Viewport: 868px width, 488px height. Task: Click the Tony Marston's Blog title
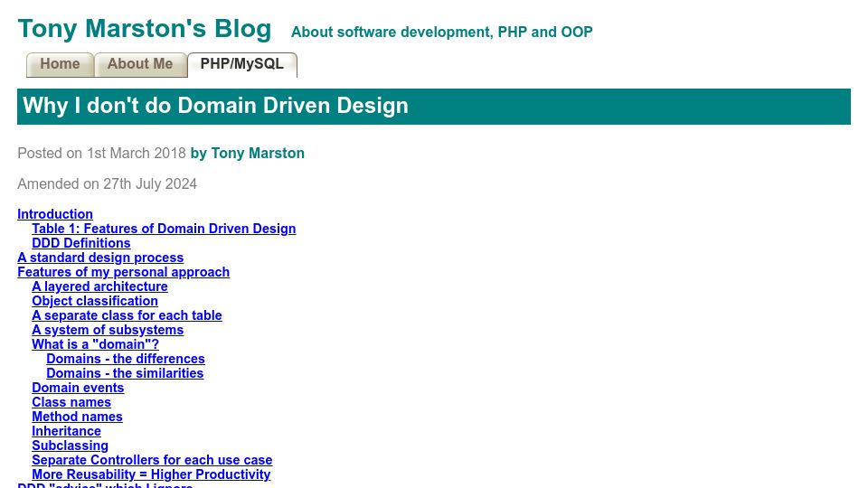[x=145, y=29]
